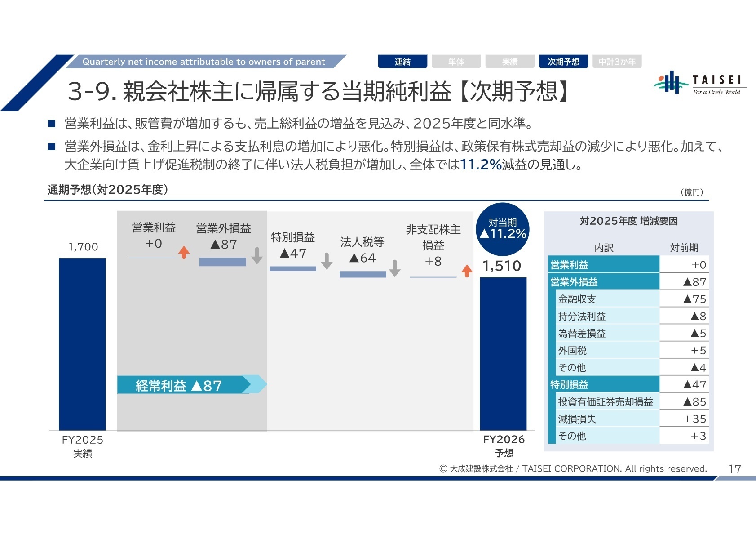Screen dimensions: 756x535
Task: Click the +3 value cell
Action: (x=684, y=436)
